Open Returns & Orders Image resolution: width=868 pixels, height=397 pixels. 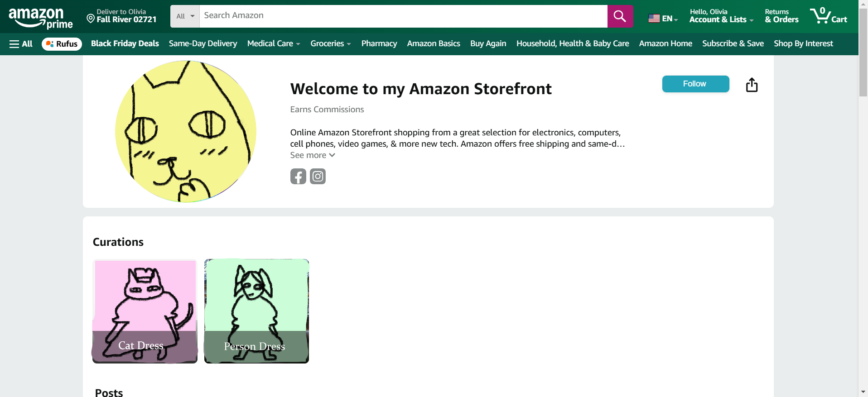tap(781, 16)
